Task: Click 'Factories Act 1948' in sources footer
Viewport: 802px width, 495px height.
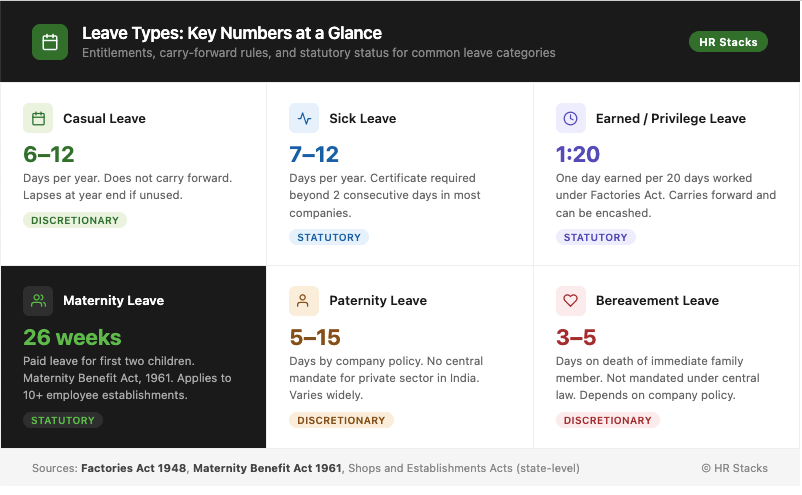Action: pyautogui.click(x=133, y=468)
